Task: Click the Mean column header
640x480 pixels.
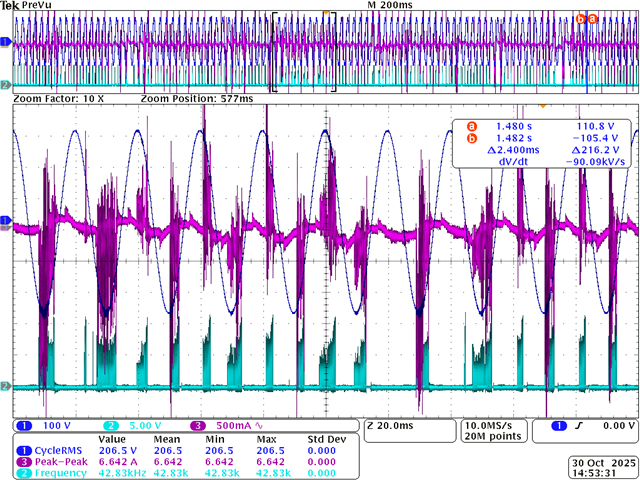Action: (x=166, y=440)
